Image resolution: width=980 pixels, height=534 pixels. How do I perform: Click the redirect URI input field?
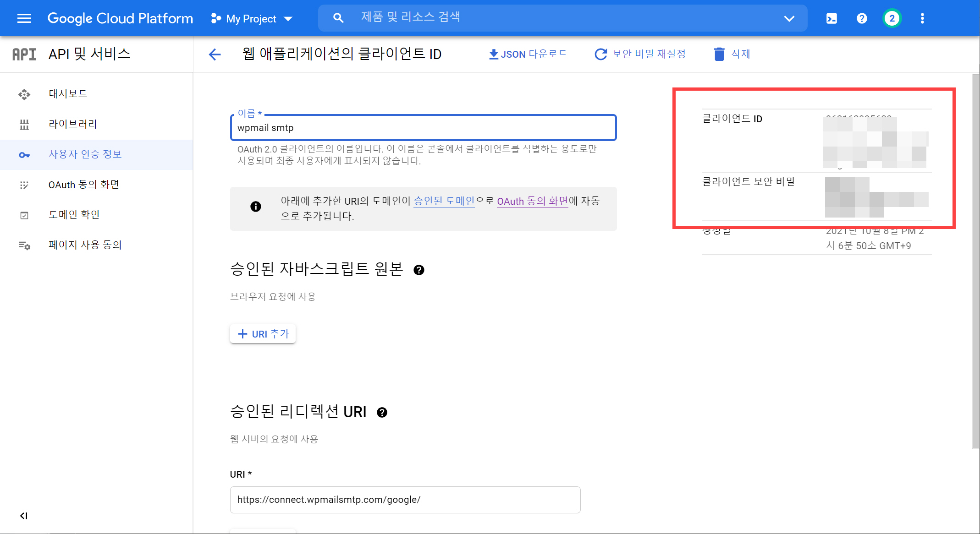[x=405, y=500]
